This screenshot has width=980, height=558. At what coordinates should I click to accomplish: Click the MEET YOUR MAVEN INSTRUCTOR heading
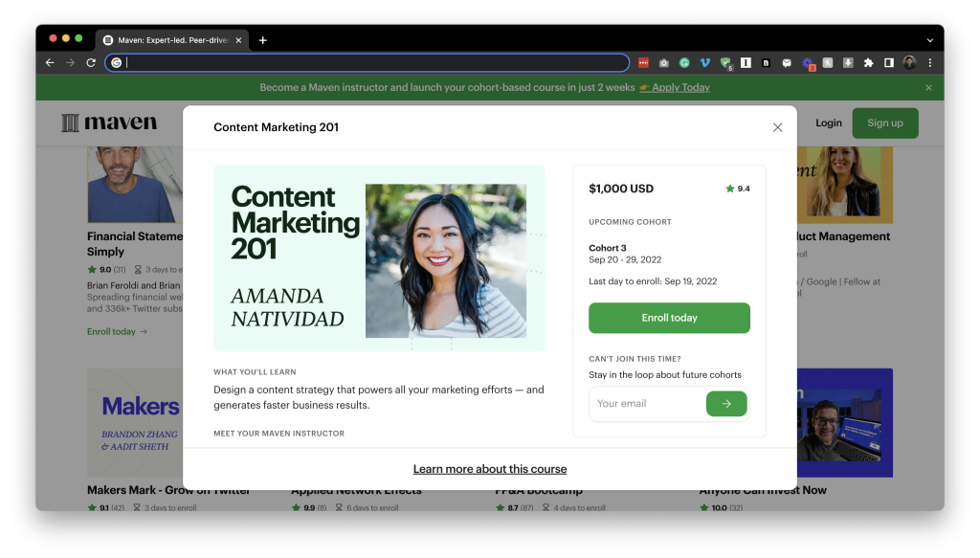tap(278, 434)
